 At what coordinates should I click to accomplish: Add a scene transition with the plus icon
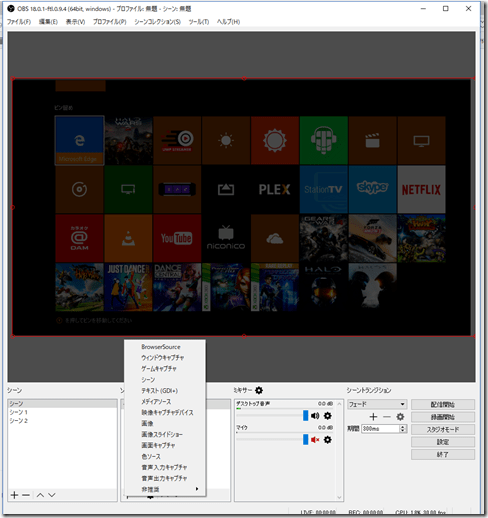[x=373, y=417]
